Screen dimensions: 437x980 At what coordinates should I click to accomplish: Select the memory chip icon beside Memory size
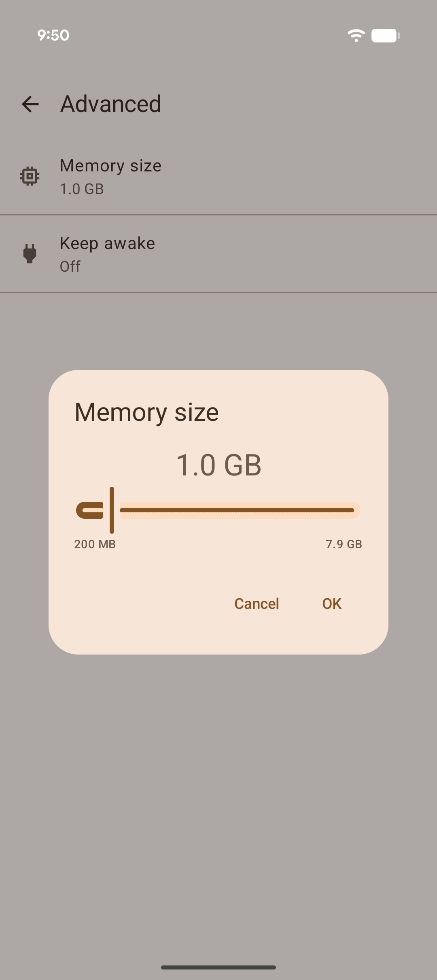[29, 175]
